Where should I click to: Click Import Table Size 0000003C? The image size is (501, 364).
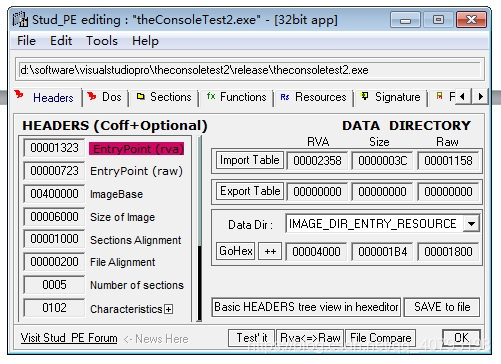382,161
